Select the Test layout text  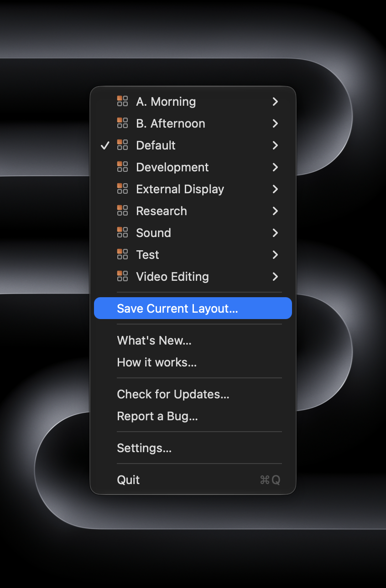pos(147,254)
